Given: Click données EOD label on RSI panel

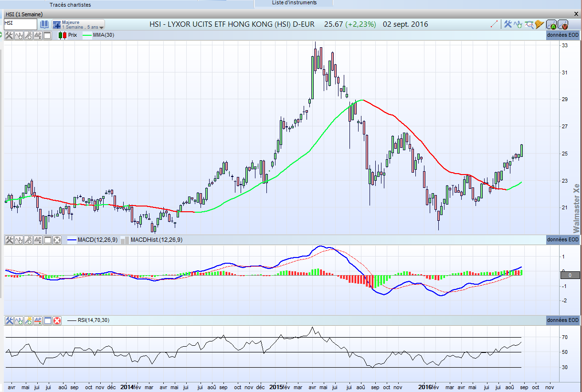Looking at the screenshot, I should [x=562, y=320].
